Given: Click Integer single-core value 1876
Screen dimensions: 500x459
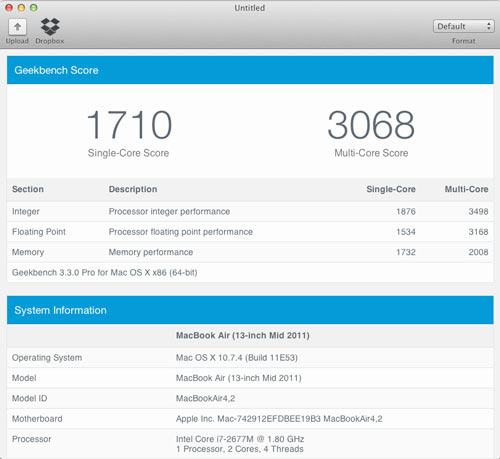Looking at the screenshot, I should point(406,211).
